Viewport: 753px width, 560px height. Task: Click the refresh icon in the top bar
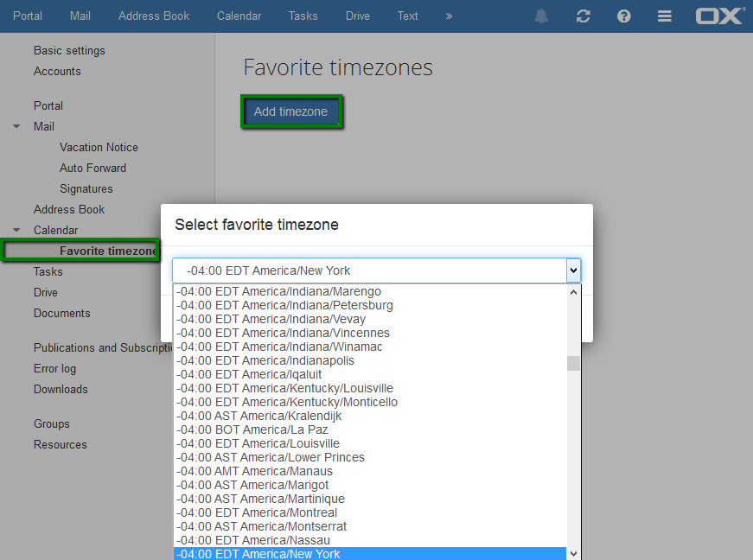click(583, 16)
